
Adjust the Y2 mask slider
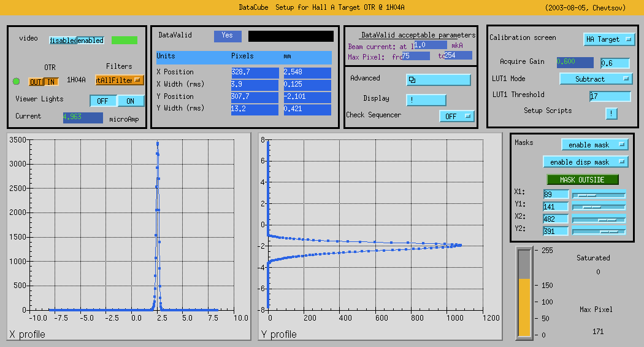[599, 232]
